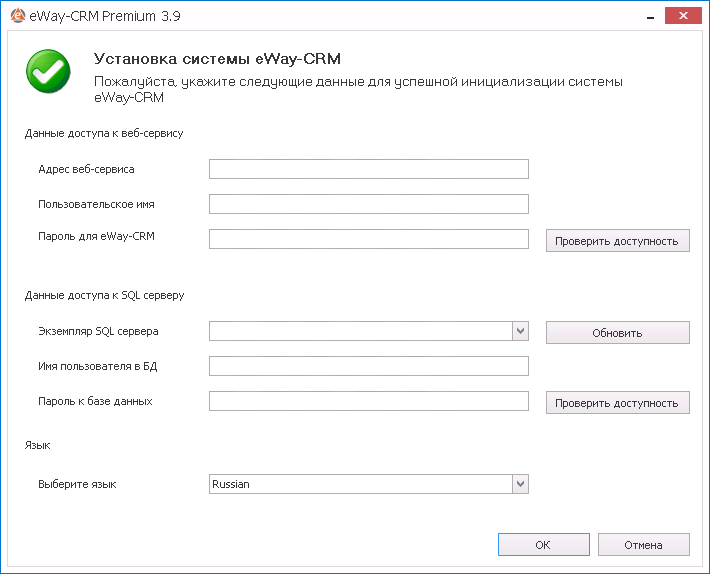The width and height of the screenshot is (710, 574).
Task: Check web service availability with Проверить доступность
Action: pos(618,241)
